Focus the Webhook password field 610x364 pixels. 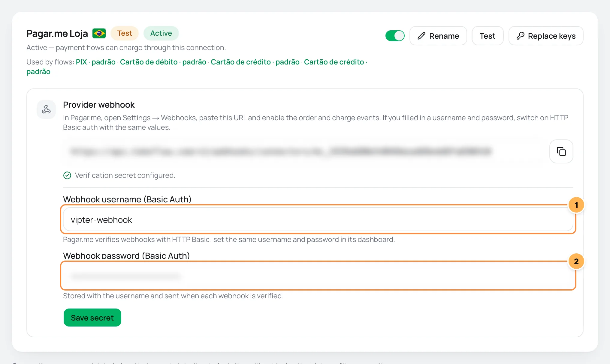(x=318, y=276)
